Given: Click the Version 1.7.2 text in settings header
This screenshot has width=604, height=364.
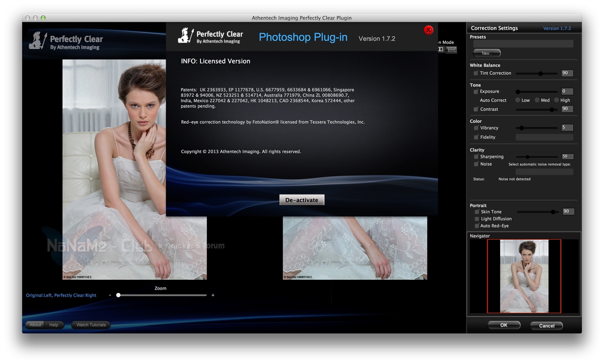Looking at the screenshot, I should [x=557, y=28].
